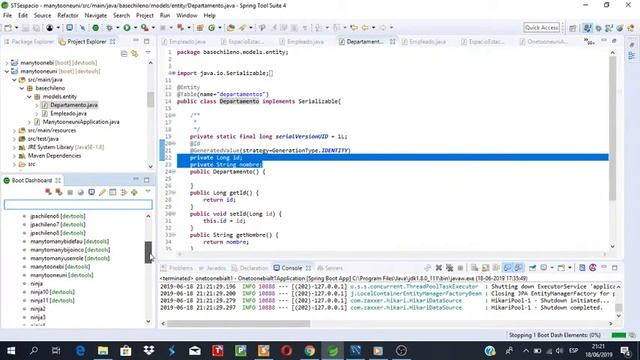The height and width of the screenshot is (360, 640).
Task: Expand the Maven Dependencies node
Action: (14, 156)
